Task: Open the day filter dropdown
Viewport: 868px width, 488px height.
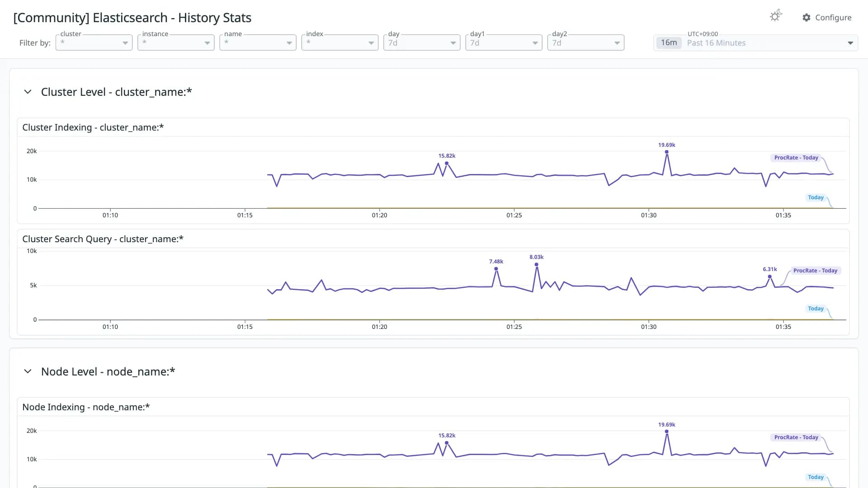Action: [x=422, y=42]
